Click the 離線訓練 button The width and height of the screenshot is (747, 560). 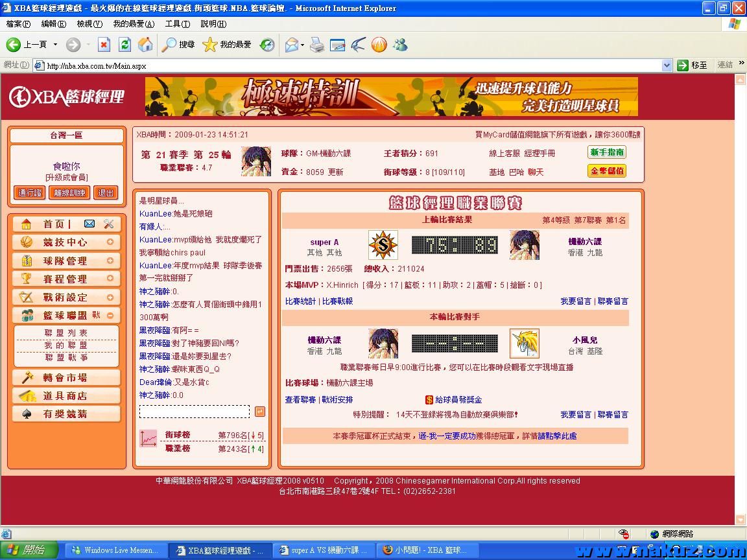[x=69, y=193]
